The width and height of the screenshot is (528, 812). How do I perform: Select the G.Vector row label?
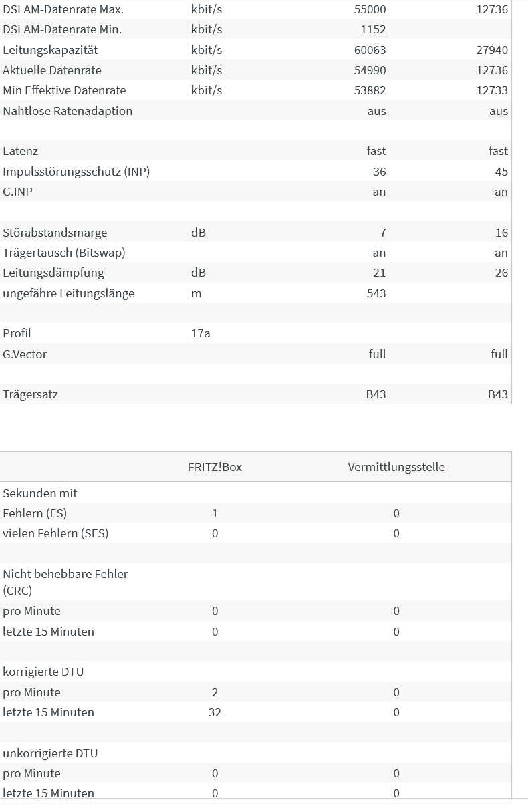click(25, 354)
